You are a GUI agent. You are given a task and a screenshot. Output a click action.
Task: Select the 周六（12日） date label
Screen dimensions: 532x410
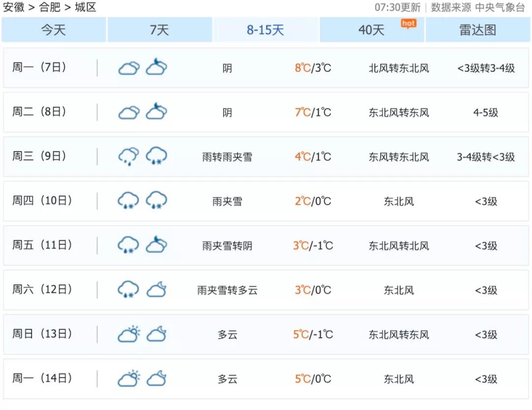pyautogui.click(x=42, y=289)
